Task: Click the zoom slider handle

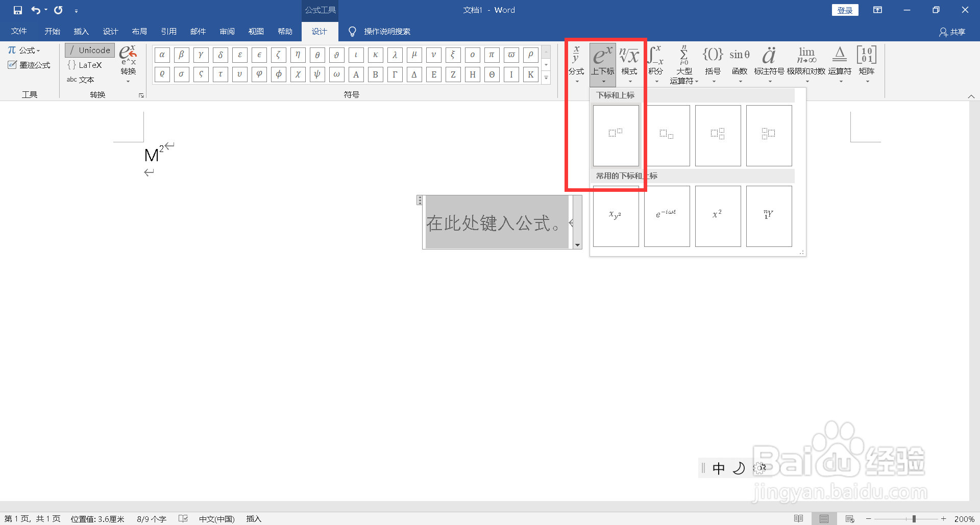Action: [914, 519]
